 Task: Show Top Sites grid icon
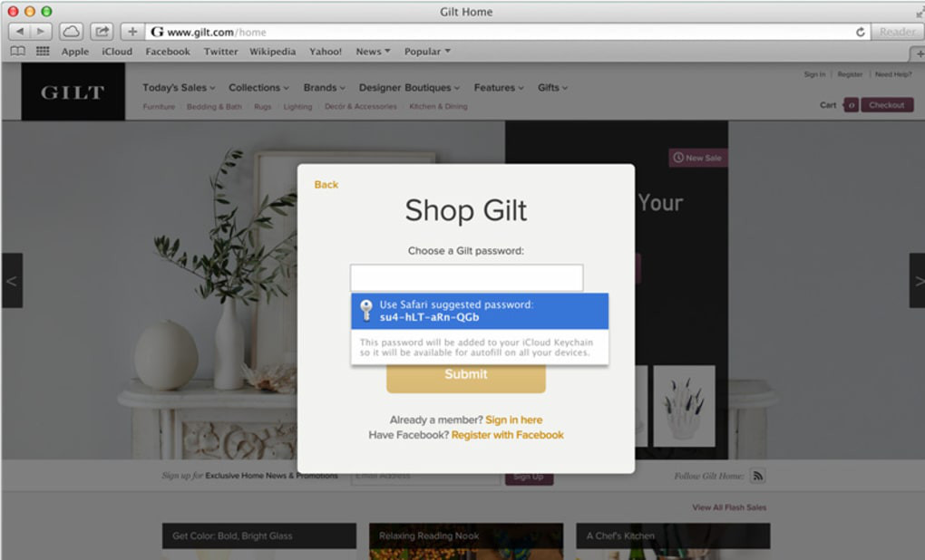point(43,52)
